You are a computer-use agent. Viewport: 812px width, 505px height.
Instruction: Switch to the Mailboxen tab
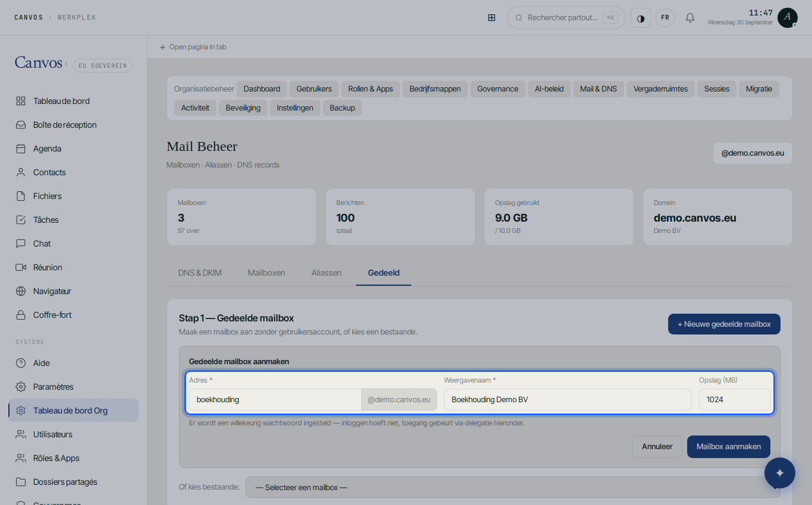pyautogui.click(x=266, y=273)
